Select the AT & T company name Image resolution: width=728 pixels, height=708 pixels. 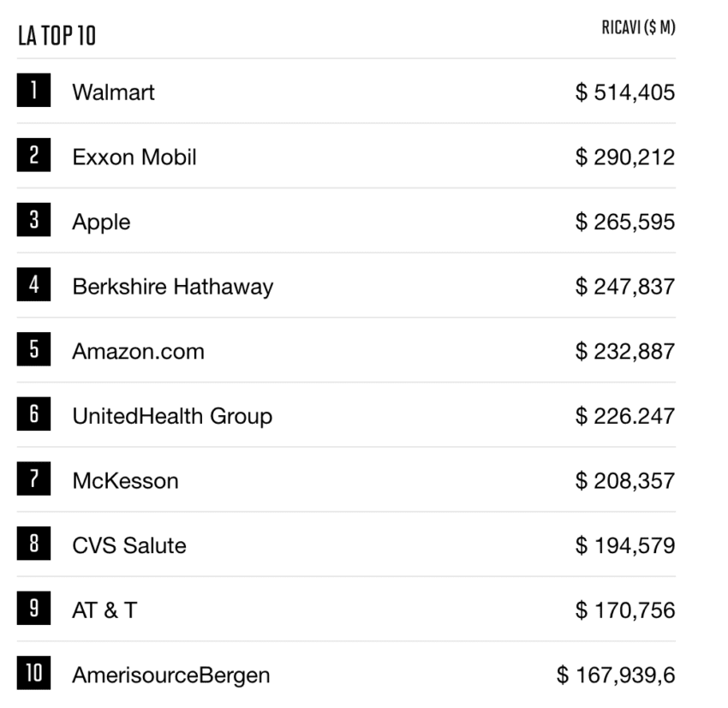click(x=105, y=610)
